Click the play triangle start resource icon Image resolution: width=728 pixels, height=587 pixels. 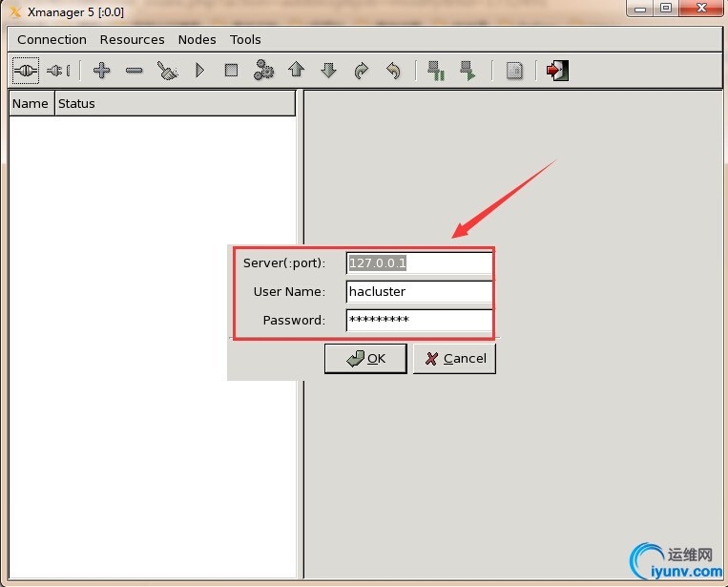(199, 71)
